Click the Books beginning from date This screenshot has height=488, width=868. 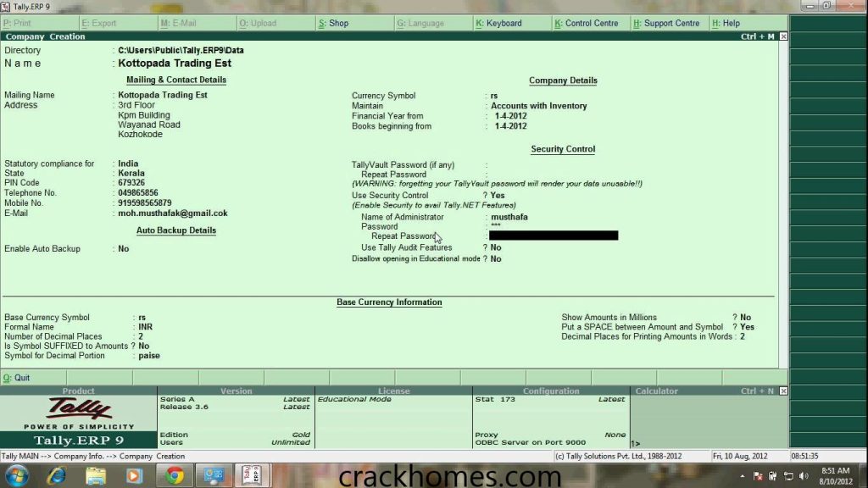tap(510, 126)
